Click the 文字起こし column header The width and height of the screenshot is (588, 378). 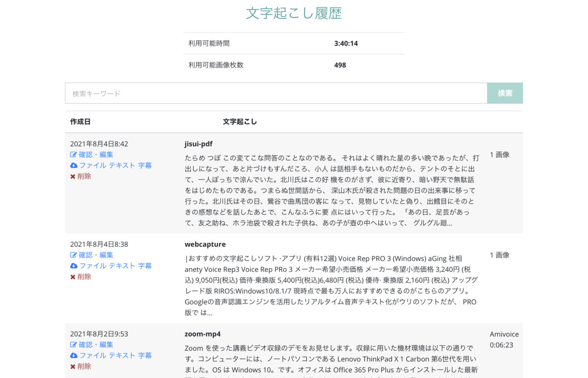(239, 122)
